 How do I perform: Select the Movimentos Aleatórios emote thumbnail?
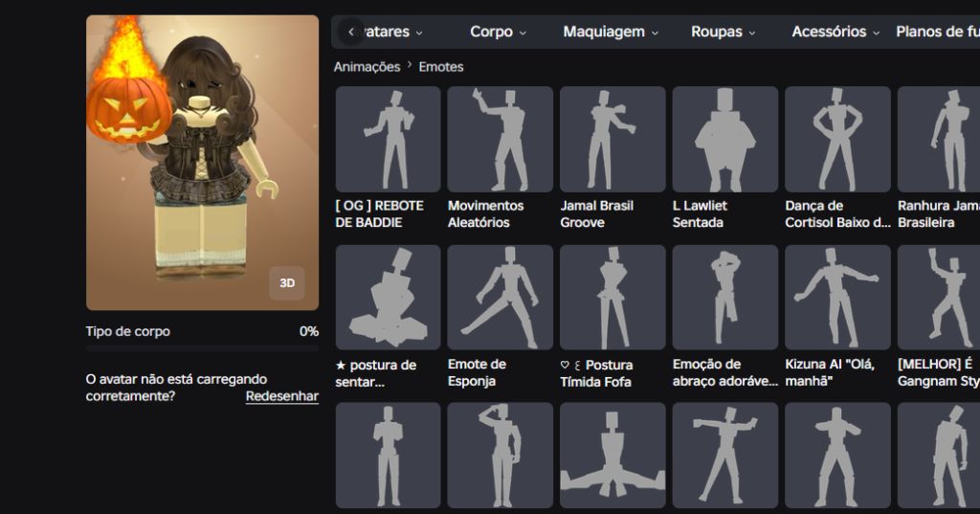pyautogui.click(x=500, y=139)
